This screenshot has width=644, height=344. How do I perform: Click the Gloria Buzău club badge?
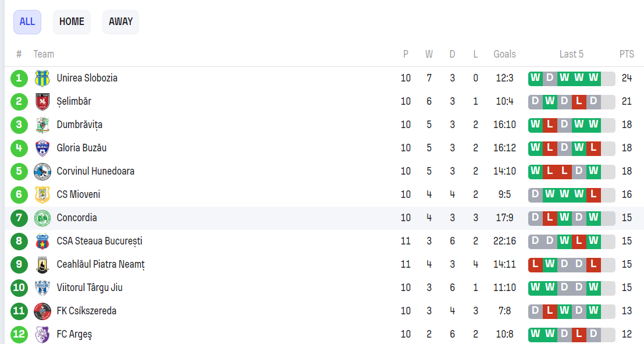[42, 148]
